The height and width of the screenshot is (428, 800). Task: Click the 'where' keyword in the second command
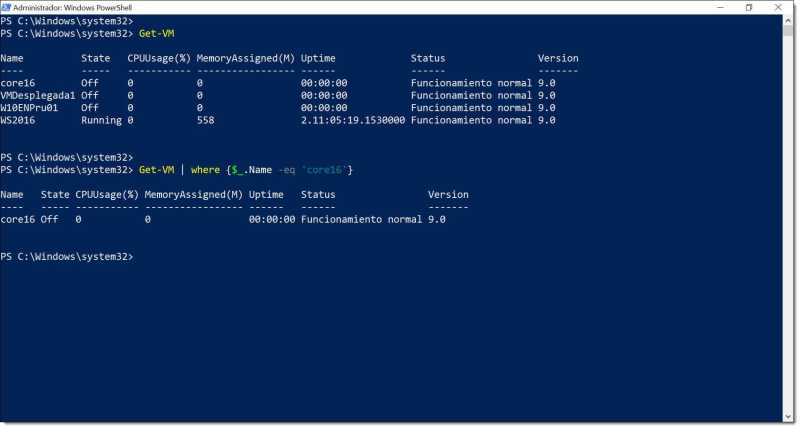point(205,170)
